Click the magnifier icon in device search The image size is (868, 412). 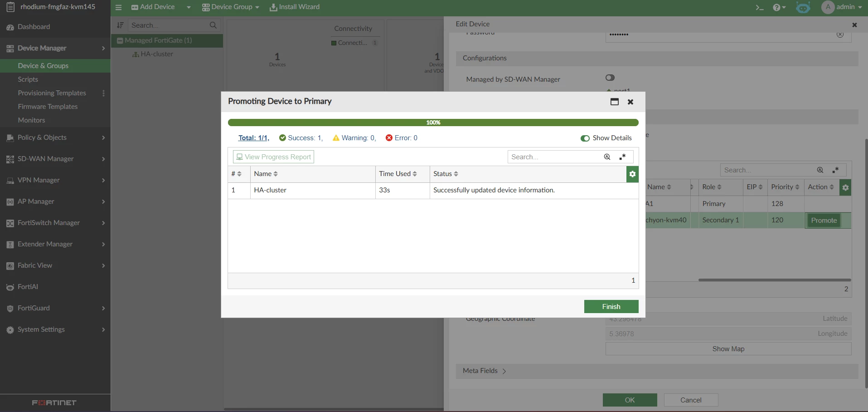[213, 25]
